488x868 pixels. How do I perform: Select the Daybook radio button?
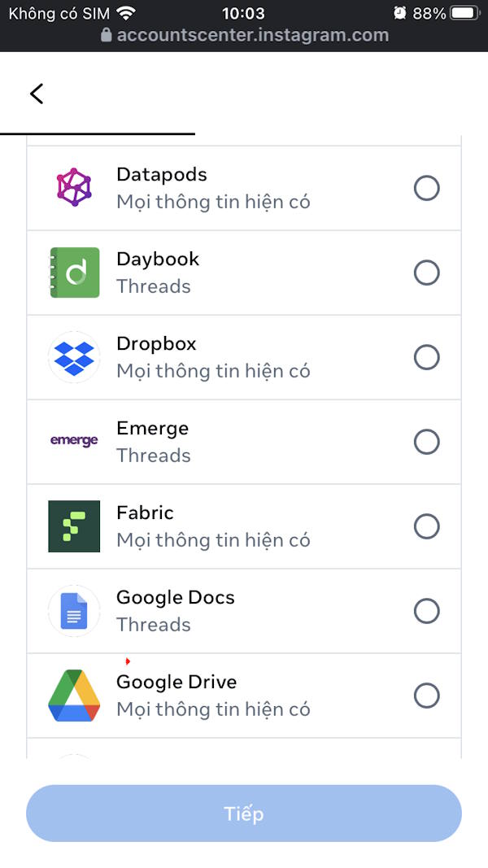coord(426,273)
